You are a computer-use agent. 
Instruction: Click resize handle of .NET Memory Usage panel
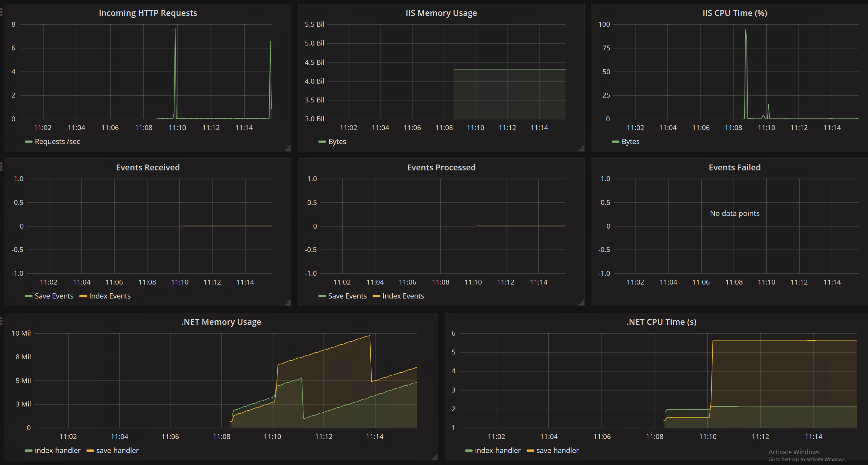[435, 457]
